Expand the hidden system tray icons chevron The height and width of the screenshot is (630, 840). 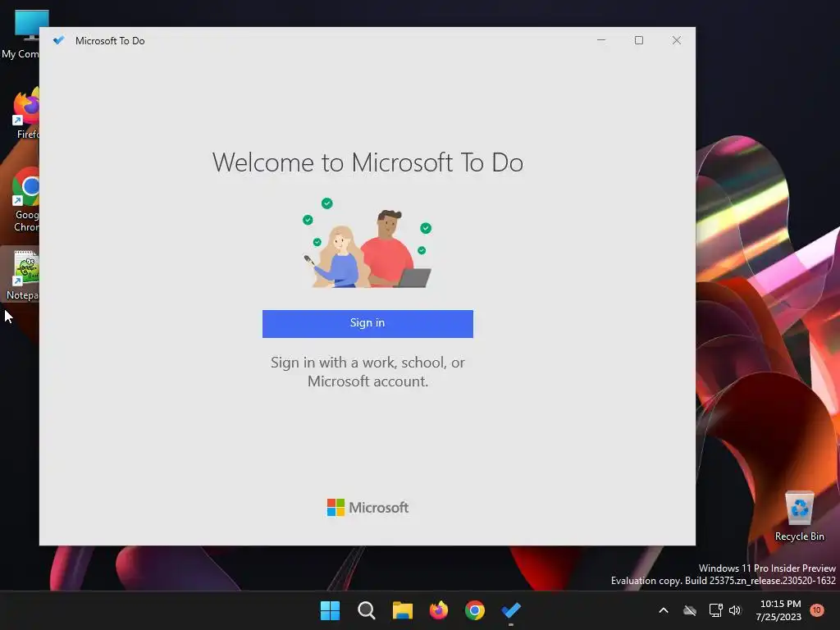tap(663, 610)
